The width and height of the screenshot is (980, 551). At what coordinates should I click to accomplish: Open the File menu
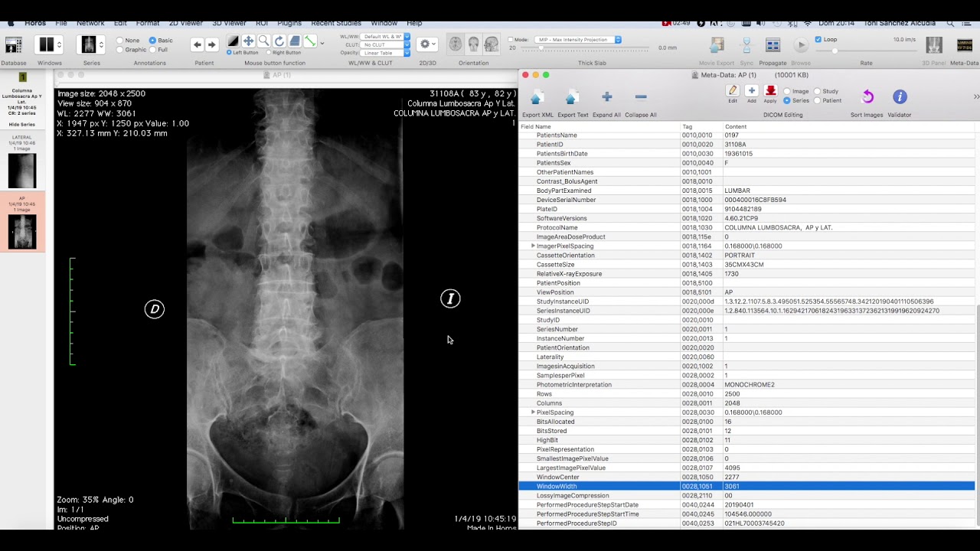[61, 23]
